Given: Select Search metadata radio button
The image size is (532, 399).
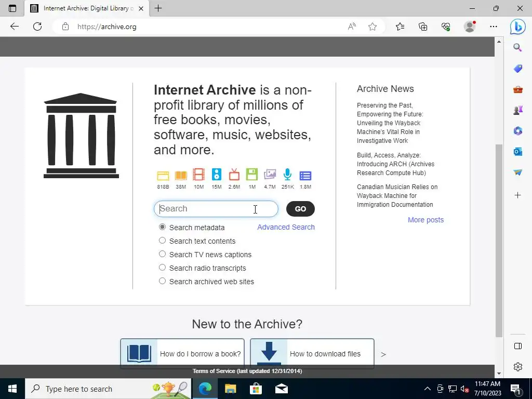Looking at the screenshot, I should [x=162, y=227].
